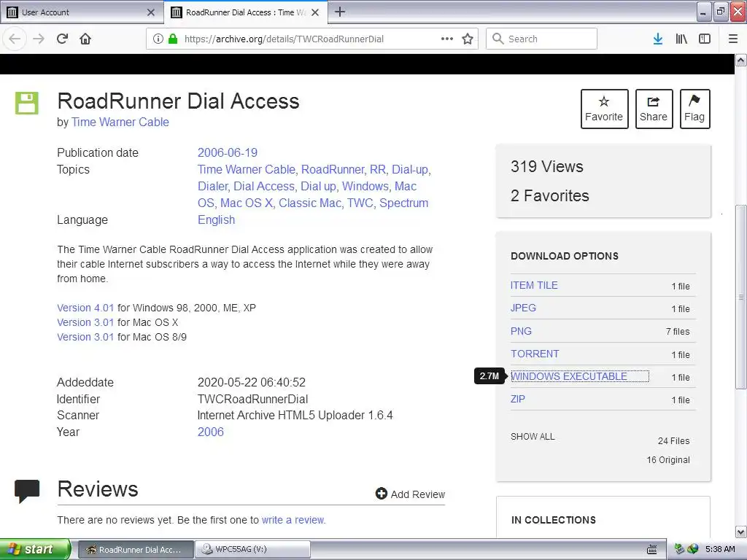Open the Library icon

(x=681, y=39)
